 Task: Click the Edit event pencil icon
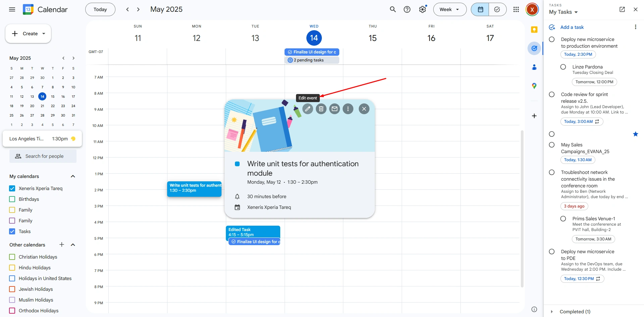click(307, 109)
